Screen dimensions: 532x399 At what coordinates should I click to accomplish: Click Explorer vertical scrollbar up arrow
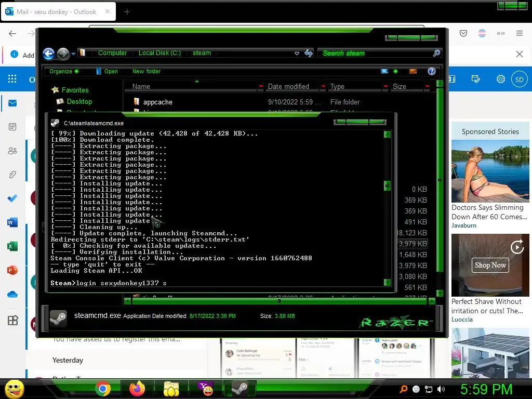coord(440,84)
